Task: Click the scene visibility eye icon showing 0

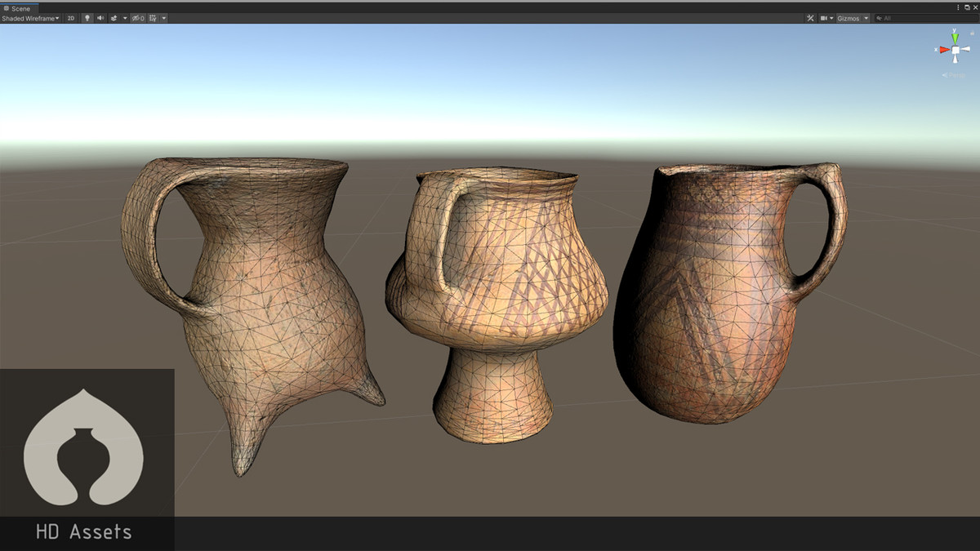Action: coord(136,17)
